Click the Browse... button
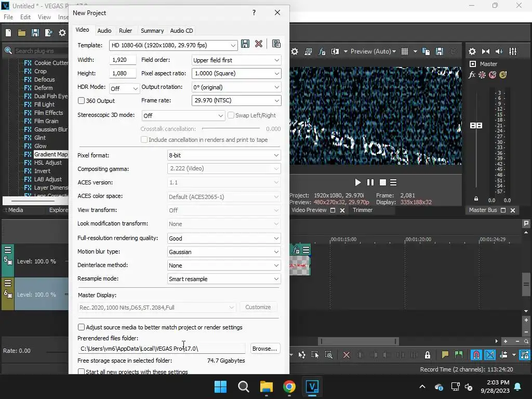The width and height of the screenshot is (532, 399). pos(264,349)
